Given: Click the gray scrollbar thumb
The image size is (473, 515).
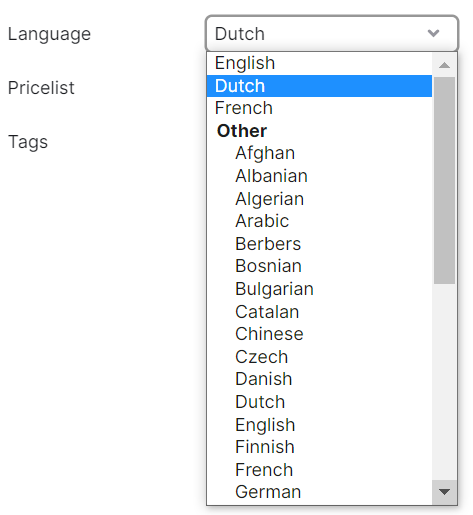Looking at the screenshot, I should (x=444, y=180).
